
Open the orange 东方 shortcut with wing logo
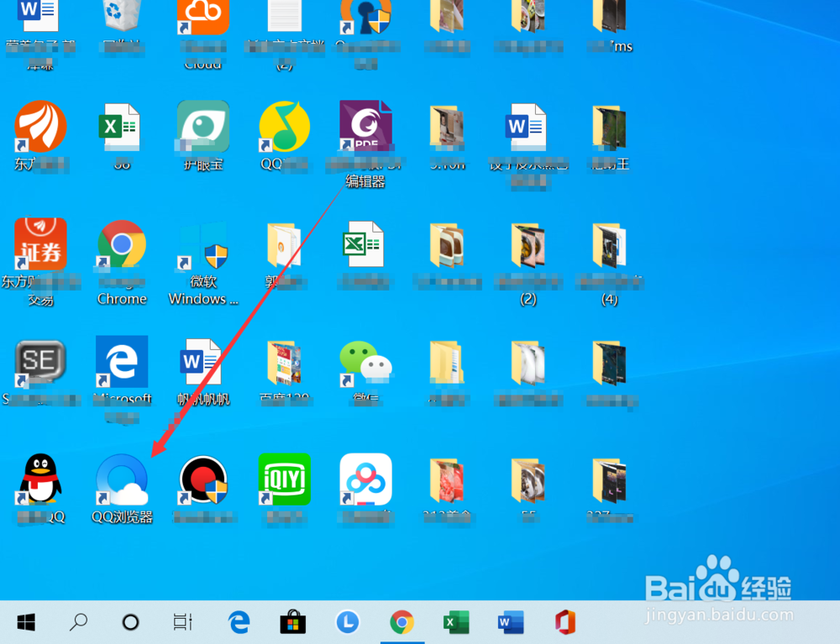point(40,126)
